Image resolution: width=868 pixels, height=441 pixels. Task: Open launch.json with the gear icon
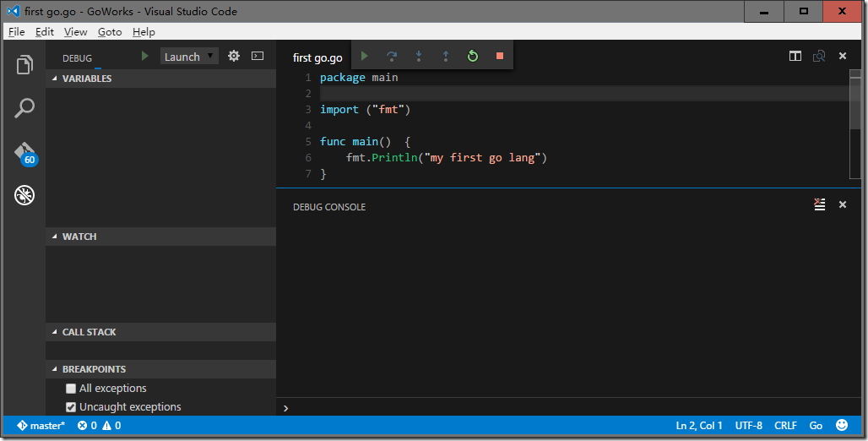pos(234,57)
